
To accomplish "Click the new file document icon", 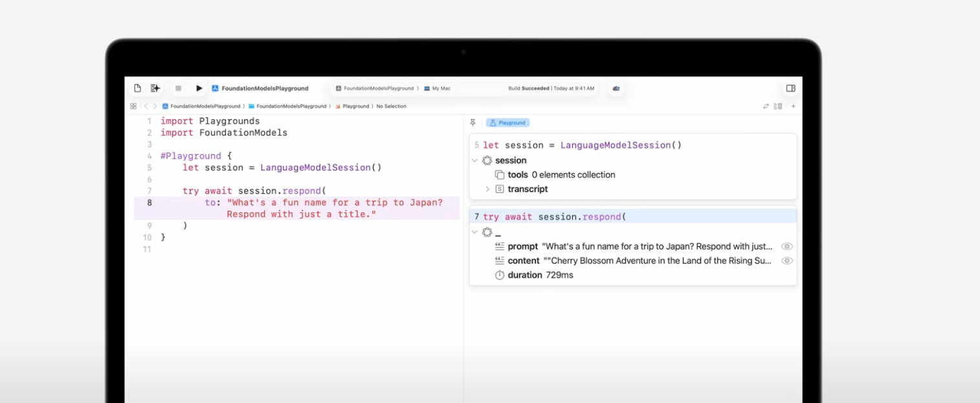I will tap(138, 88).
